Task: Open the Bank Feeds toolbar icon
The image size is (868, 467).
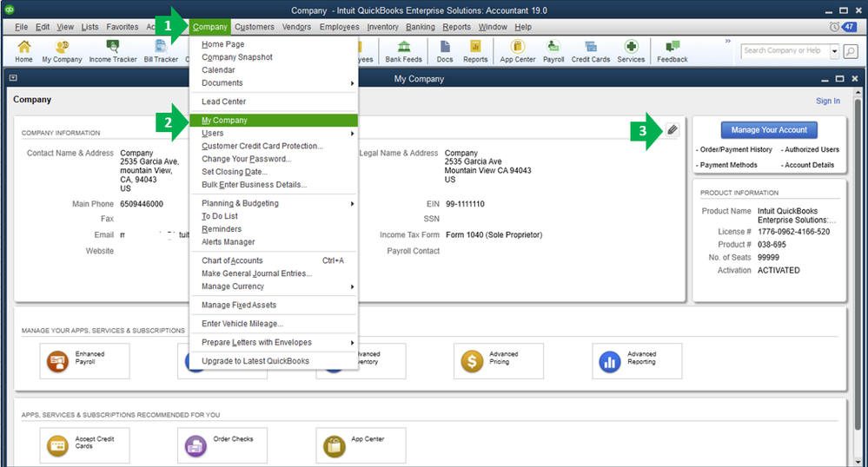Action: [403, 51]
